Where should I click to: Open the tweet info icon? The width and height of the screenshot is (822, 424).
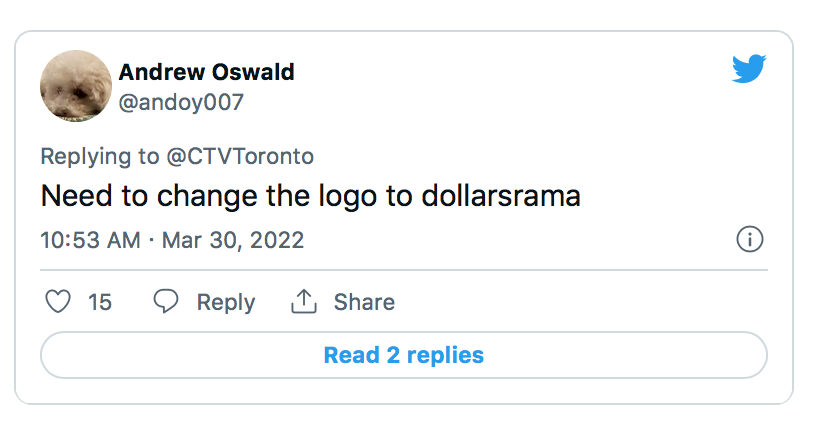749,240
